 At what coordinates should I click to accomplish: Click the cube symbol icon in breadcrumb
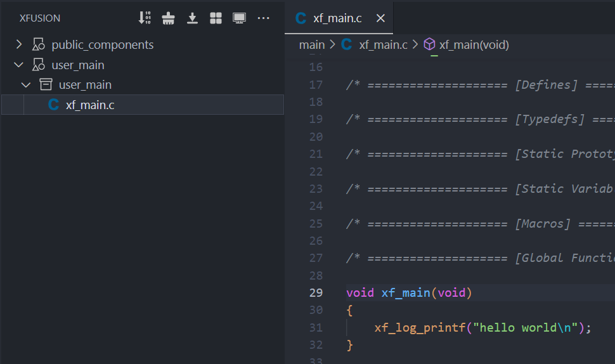[x=429, y=44]
